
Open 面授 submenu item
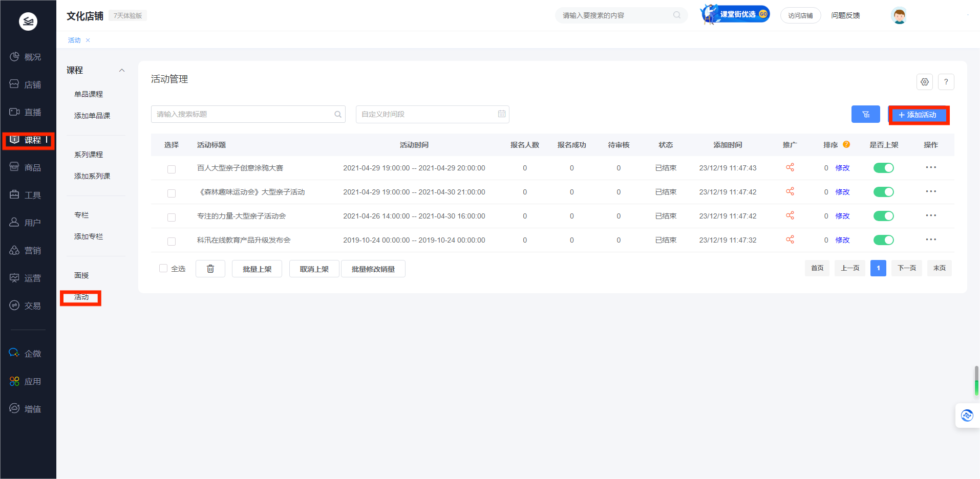click(x=81, y=275)
